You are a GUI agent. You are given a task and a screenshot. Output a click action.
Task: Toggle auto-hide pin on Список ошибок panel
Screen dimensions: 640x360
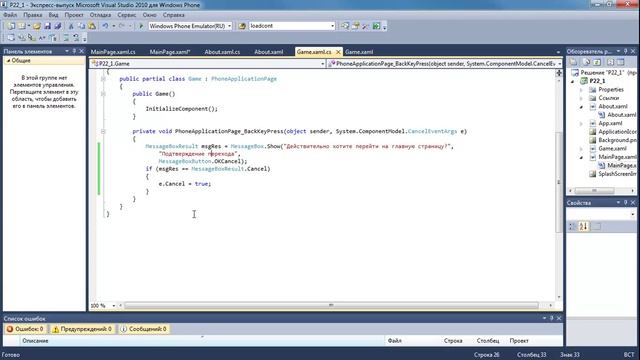point(551,318)
